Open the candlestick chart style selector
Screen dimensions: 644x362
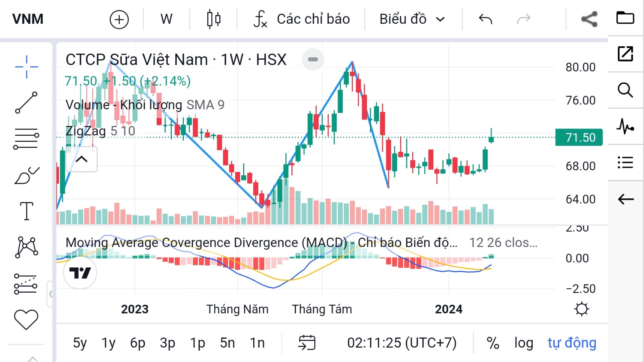tap(214, 19)
